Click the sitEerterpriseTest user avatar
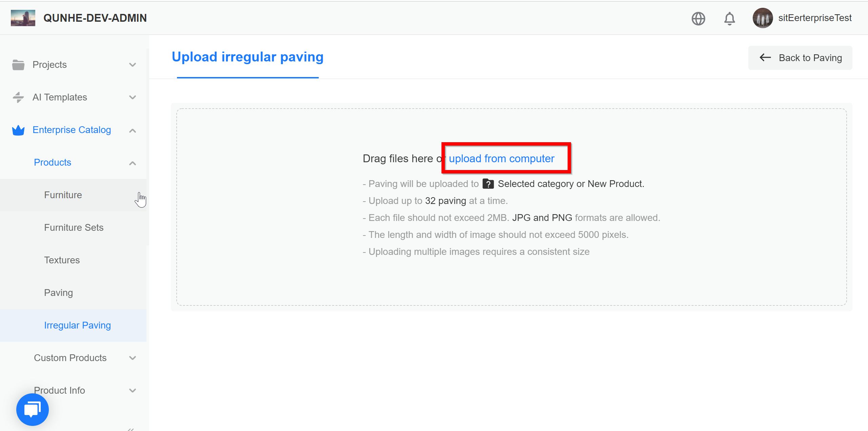Image resolution: width=868 pixels, height=431 pixels. (x=763, y=18)
